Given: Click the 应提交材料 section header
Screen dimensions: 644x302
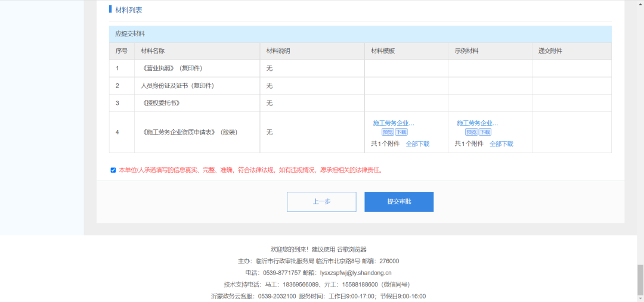Looking at the screenshot, I should [130, 34].
